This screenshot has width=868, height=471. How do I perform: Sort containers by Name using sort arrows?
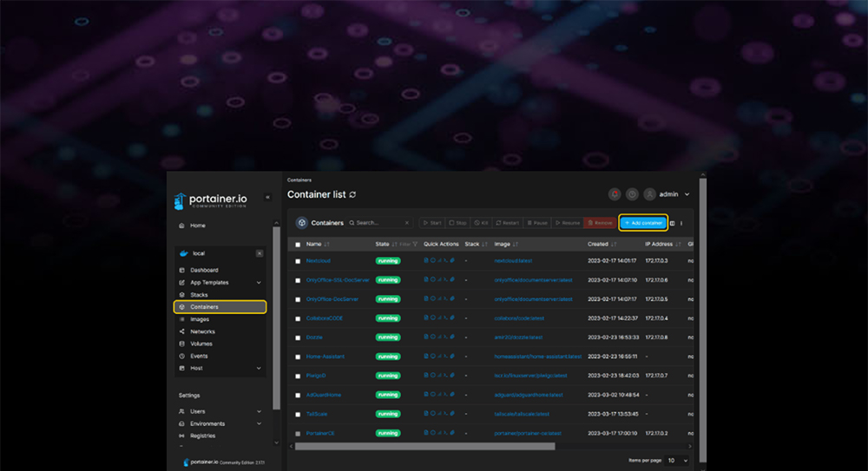[326, 244]
